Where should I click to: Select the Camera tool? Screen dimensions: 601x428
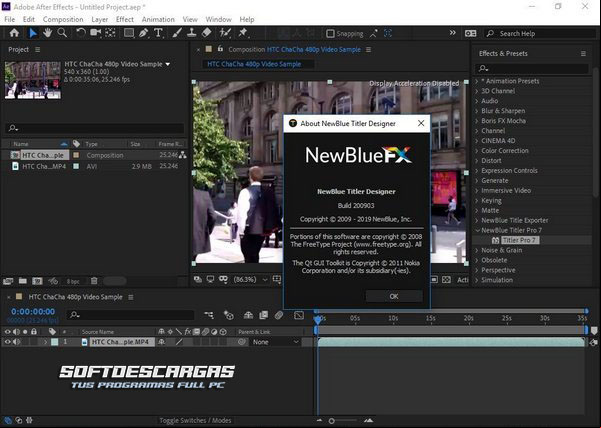click(95, 33)
